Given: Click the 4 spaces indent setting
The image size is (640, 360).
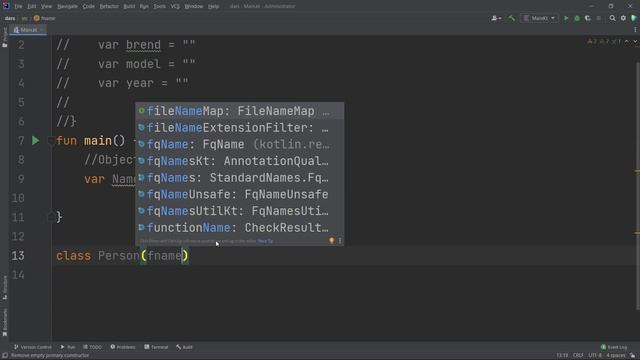Looking at the screenshot, I should [616, 356].
